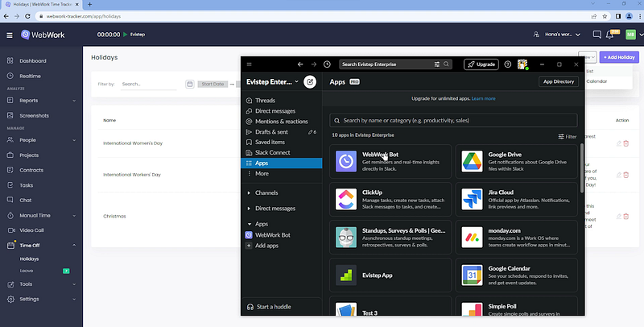644x327 pixels.
Task: Delete the International Workers' Day holiday
Action: click(626, 175)
